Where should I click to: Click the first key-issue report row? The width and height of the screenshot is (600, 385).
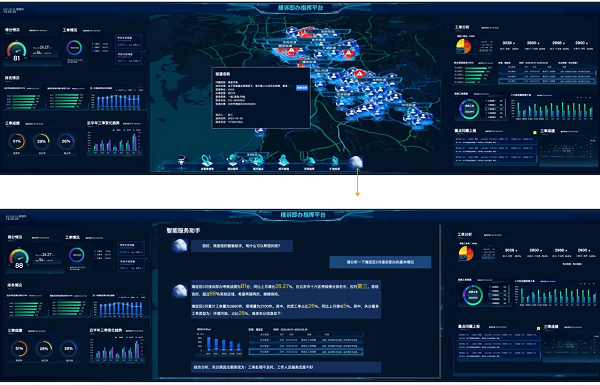coord(494,139)
